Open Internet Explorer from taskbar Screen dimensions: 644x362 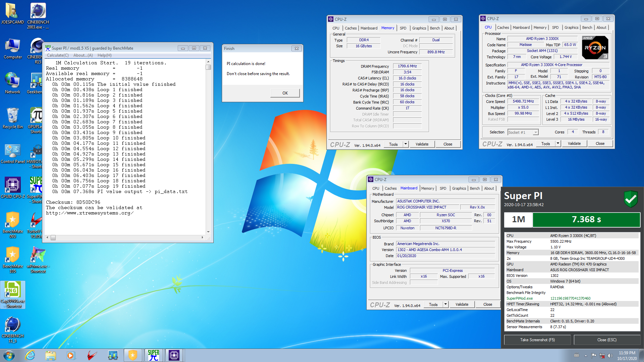[x=30, y=355]
